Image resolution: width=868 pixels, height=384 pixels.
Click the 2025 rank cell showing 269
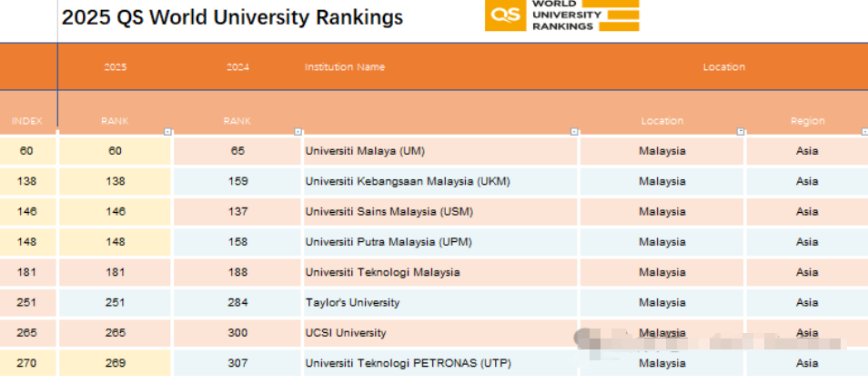(x=115, y=363)
